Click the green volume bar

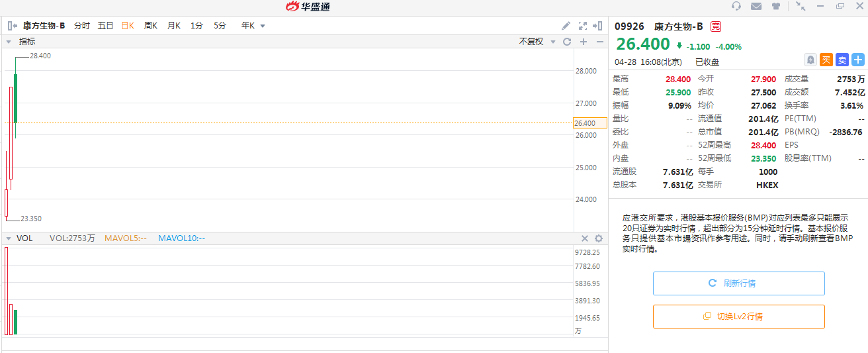[15, 322]
